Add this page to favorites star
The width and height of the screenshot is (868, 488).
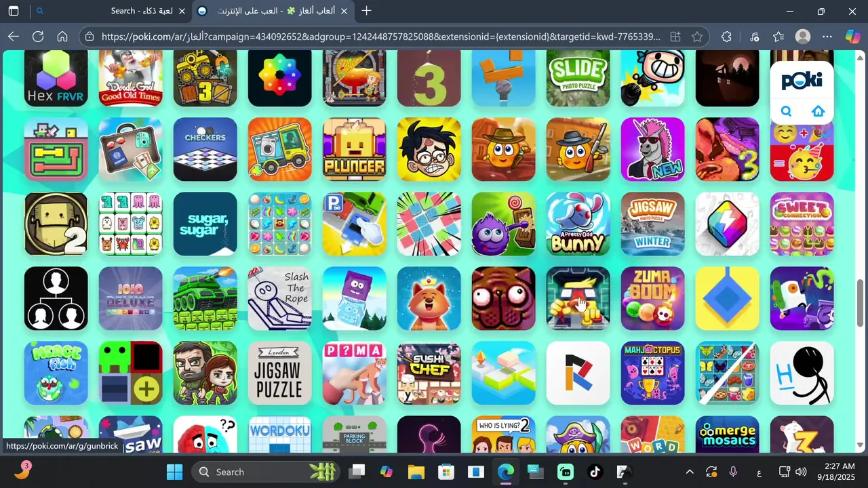[697, 37]
